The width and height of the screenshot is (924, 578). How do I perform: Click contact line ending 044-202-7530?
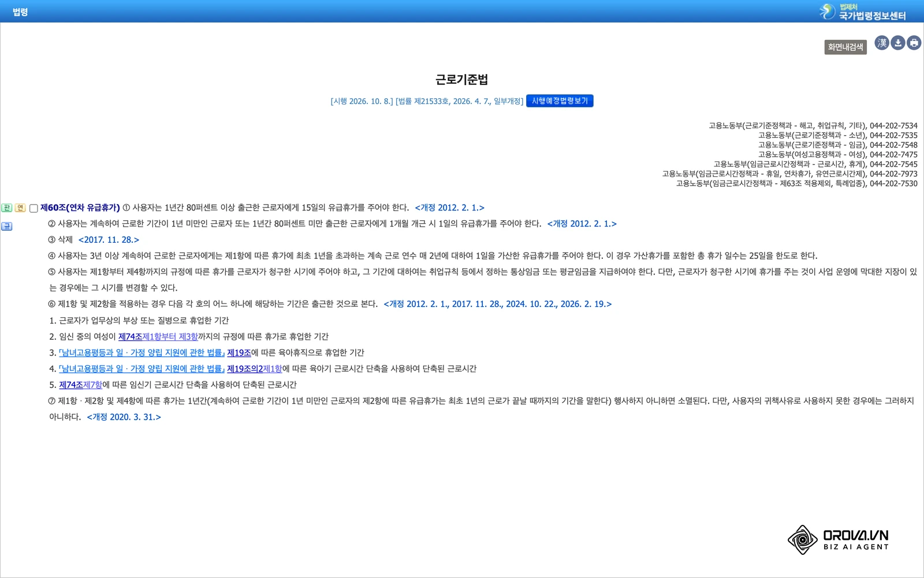tap(797, 183)
